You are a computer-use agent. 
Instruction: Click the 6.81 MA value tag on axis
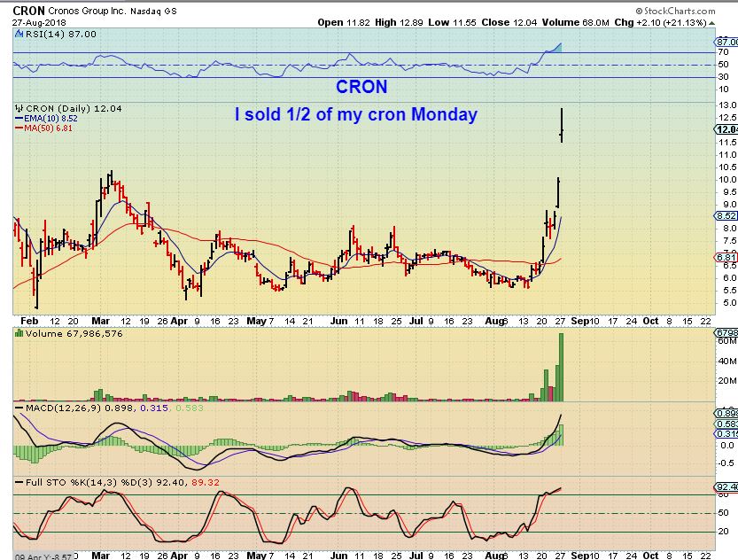tap(726, 257)
